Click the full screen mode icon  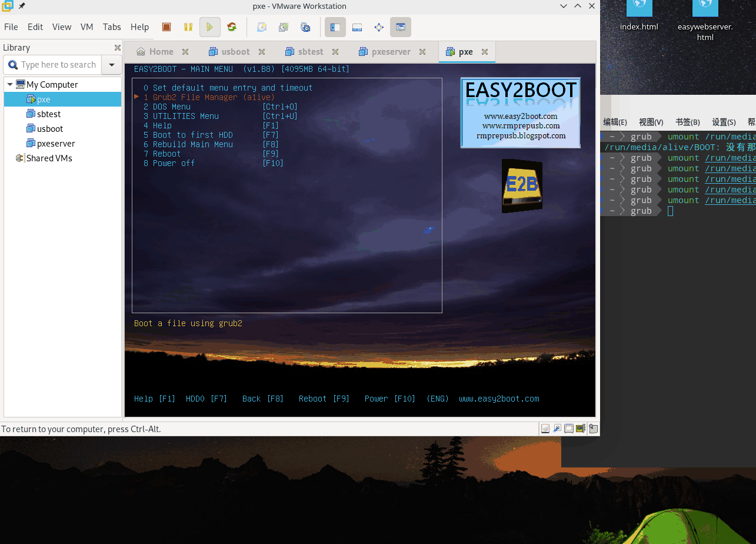tap(379, 27)
